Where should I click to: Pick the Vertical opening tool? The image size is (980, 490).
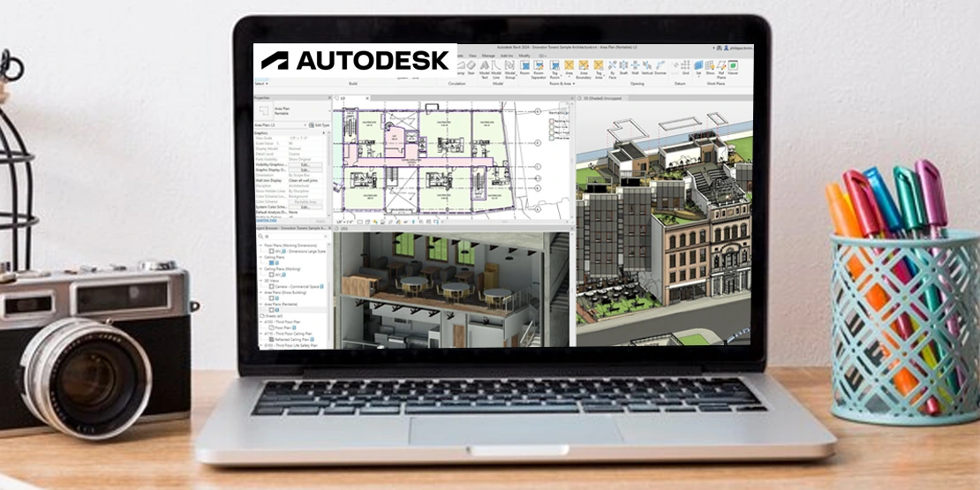click(647, 68)
